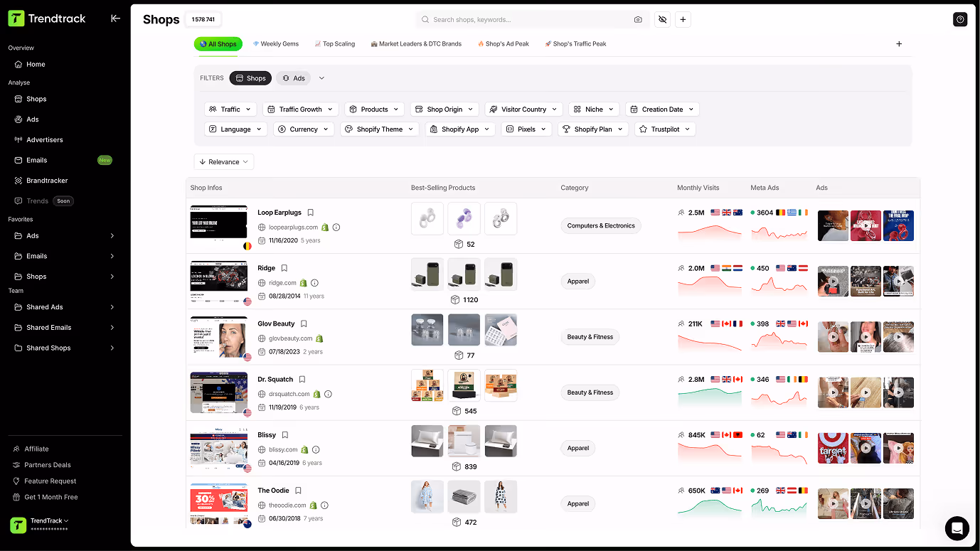Open Emails under Analyse
This screenshot has height=551, width=980.
pyautogui.click(x=37, y=160)
